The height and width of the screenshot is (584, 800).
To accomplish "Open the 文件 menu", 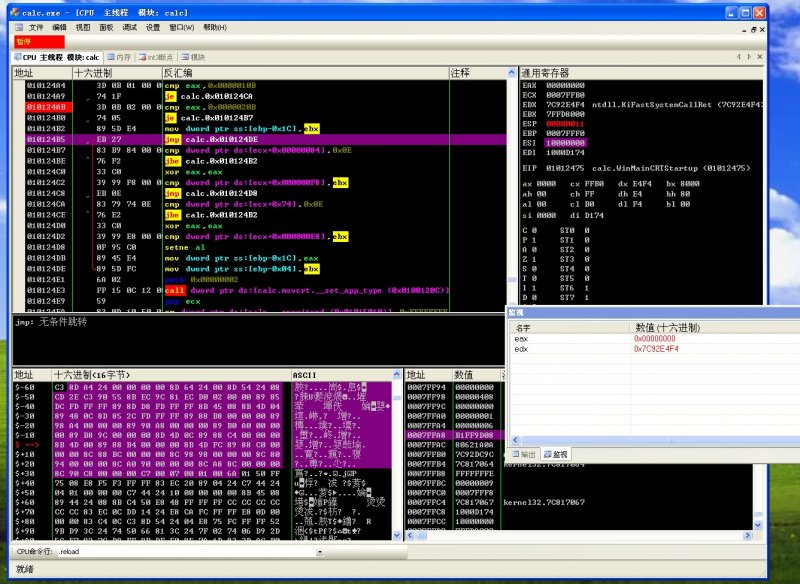I will tap(36, 28).
